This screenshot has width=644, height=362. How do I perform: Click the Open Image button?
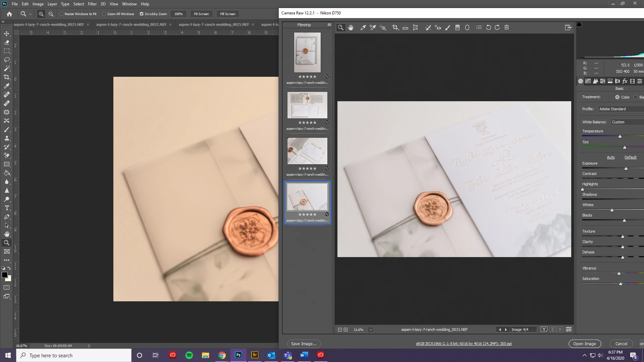click(584, 344)
